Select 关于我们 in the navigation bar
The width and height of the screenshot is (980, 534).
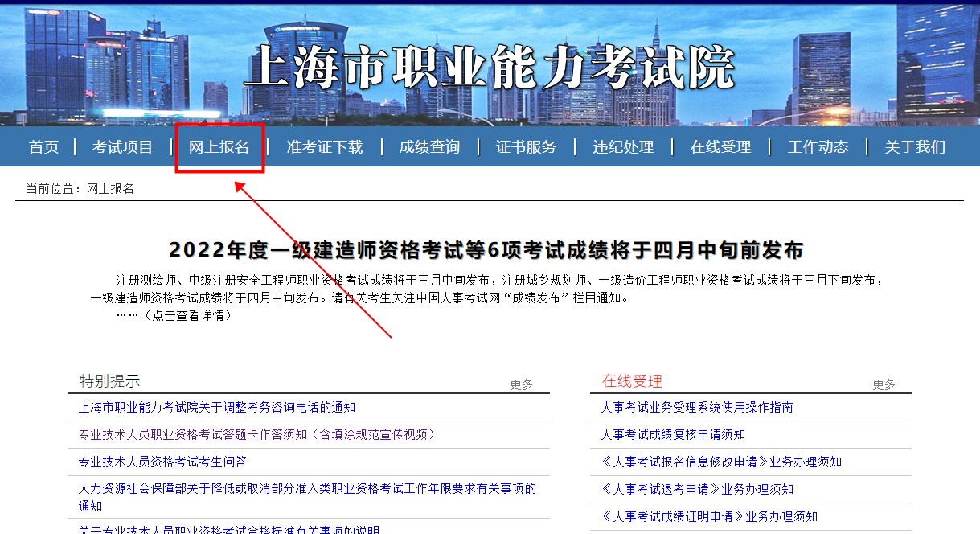[914, 147]
